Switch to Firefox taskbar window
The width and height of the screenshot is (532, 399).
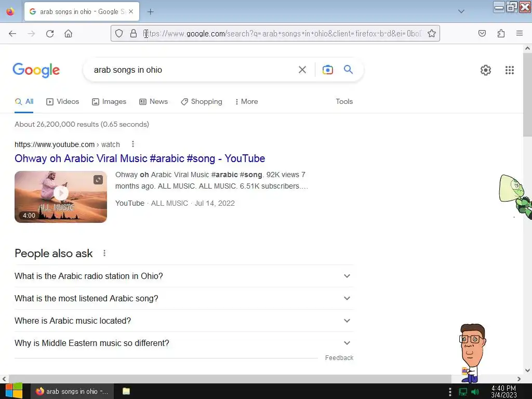click(72, 391)
